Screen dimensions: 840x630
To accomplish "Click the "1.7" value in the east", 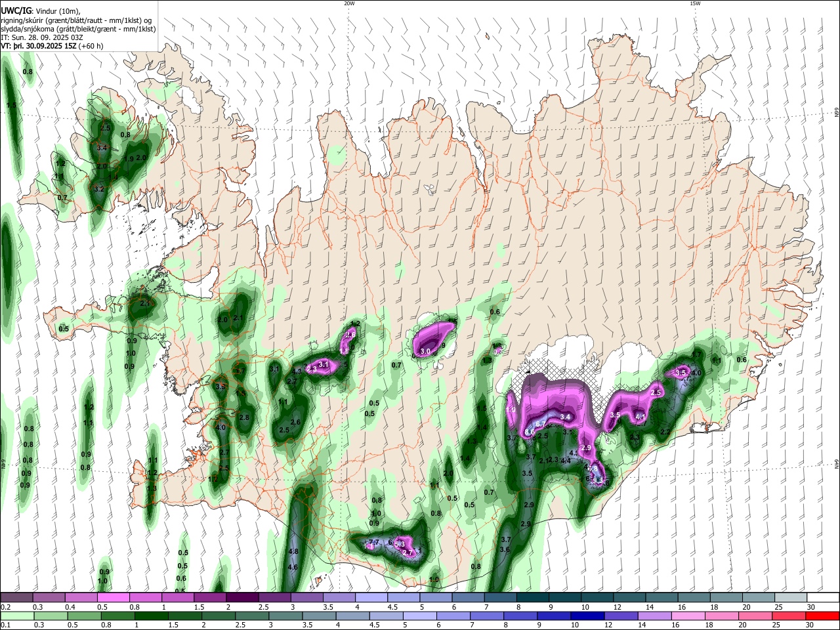I will [696, 355].
